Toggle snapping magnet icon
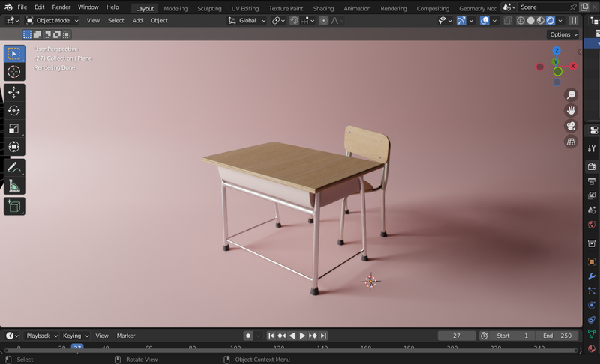 294,21
